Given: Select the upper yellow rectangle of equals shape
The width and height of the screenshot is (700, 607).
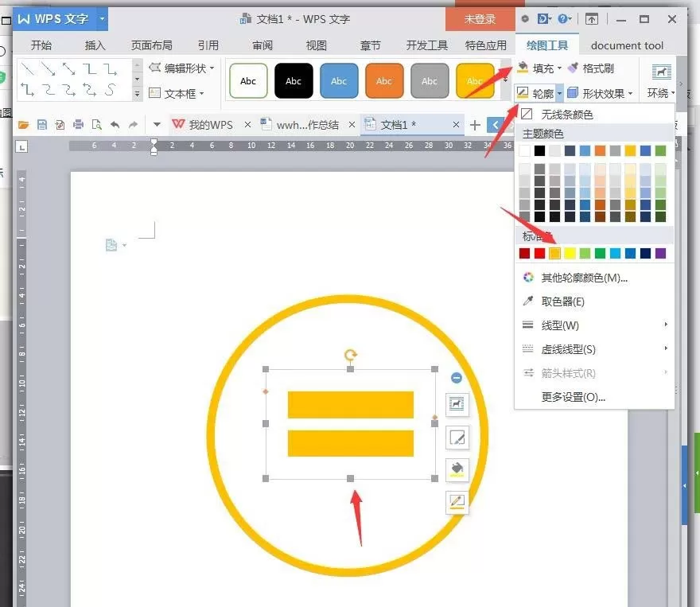Looking at the screenshot, I should pos(351,405).
